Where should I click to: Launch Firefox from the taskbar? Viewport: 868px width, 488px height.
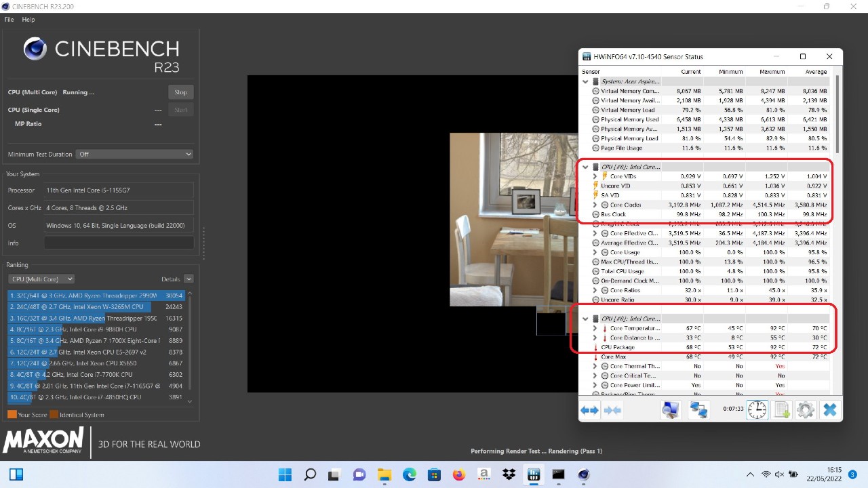pos(459,474)
